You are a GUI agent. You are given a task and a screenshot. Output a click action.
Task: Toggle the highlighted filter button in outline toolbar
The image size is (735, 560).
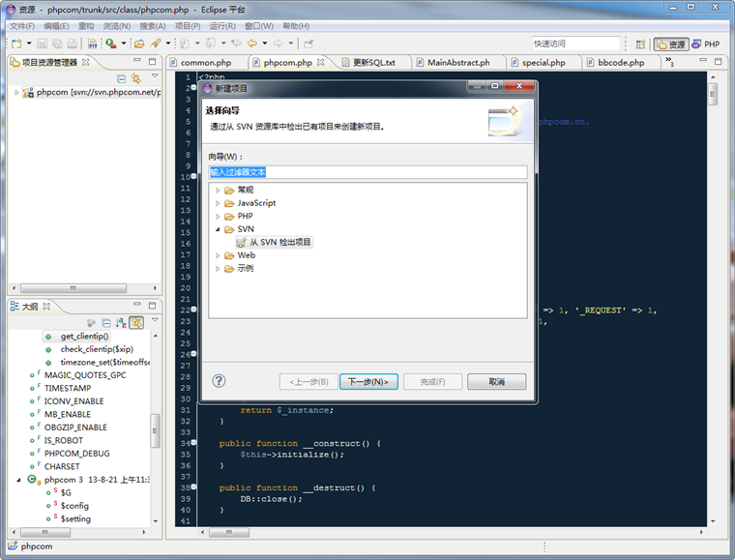point(136,322)
